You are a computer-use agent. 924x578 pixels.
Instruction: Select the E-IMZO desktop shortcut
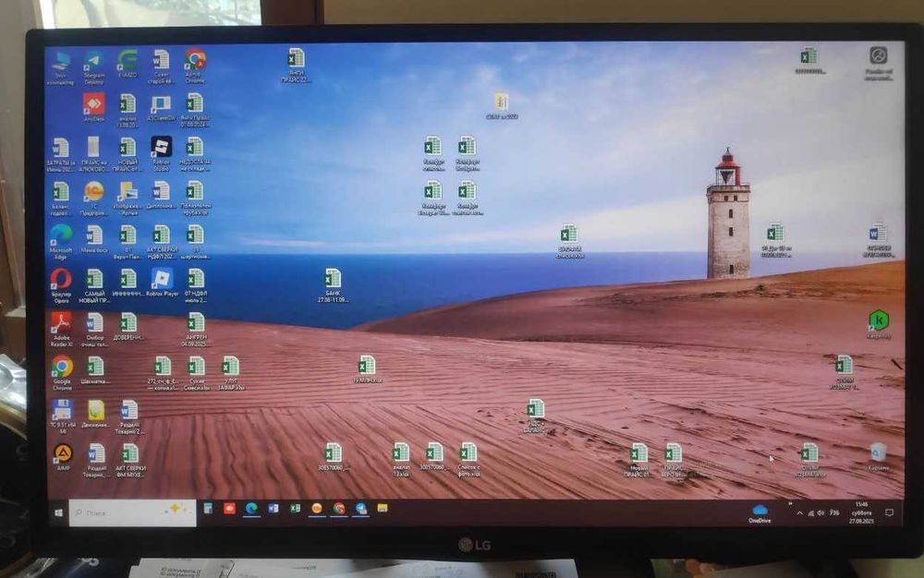pyautogui.click(x=128, y=64)
